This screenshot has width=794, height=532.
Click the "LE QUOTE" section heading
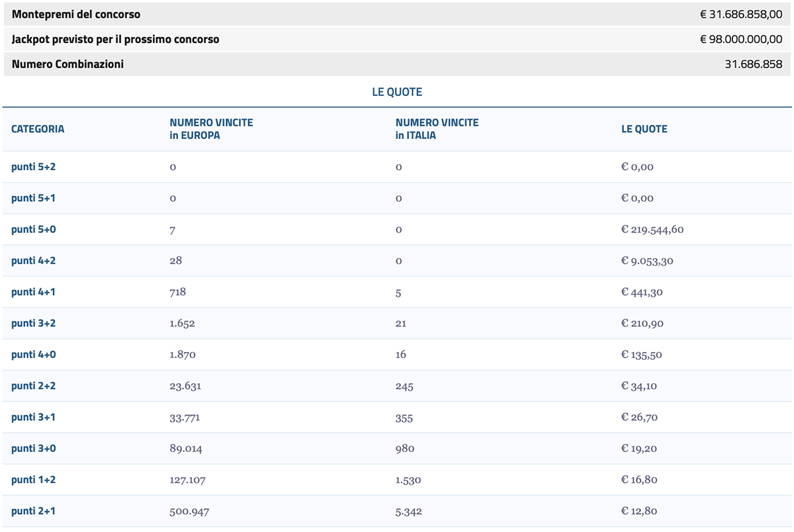[x=397, y=91]
